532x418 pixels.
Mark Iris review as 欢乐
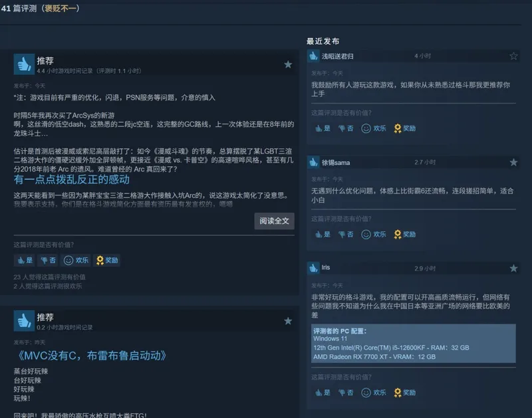tap(374, 393)
